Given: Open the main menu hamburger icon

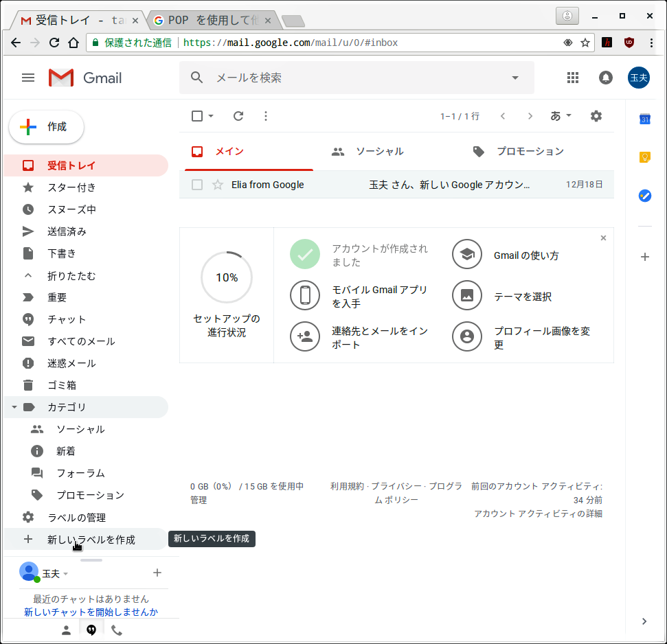Looking at the screenshot, I should tap(28, 78).
